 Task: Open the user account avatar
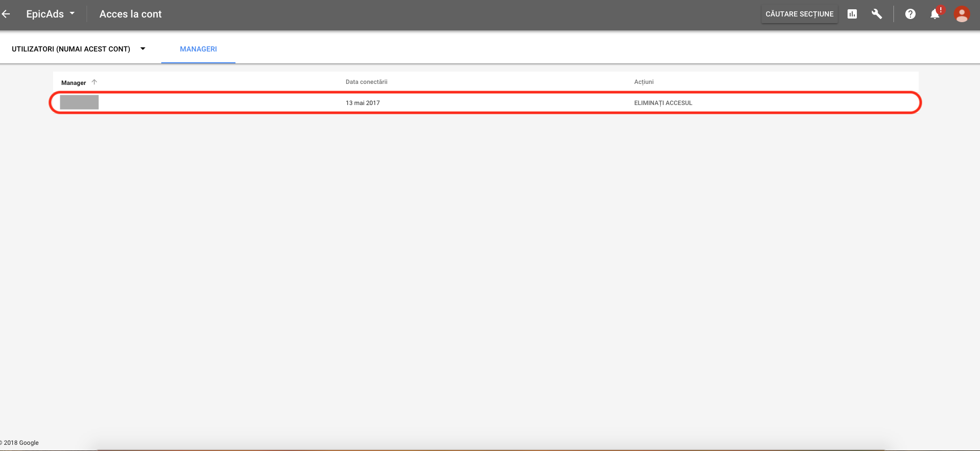[961, 14]
